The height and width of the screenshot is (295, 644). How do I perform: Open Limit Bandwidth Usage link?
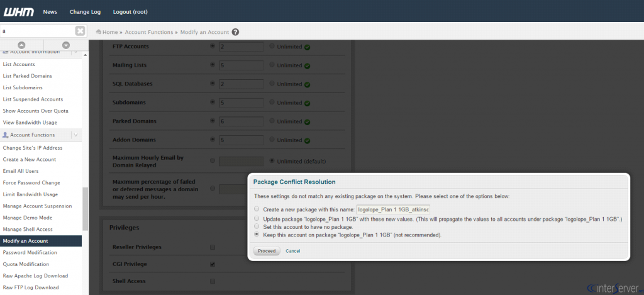click(x=30, y=194)
